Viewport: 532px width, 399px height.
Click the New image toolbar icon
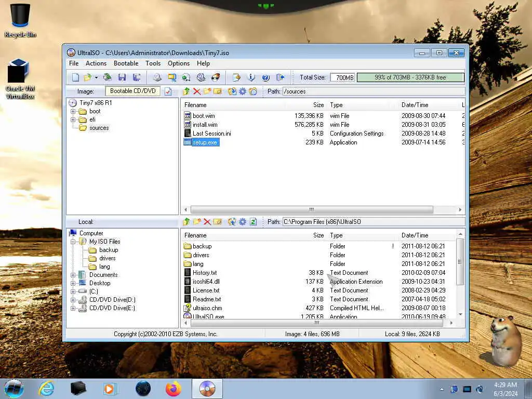(x=75, y=77)
